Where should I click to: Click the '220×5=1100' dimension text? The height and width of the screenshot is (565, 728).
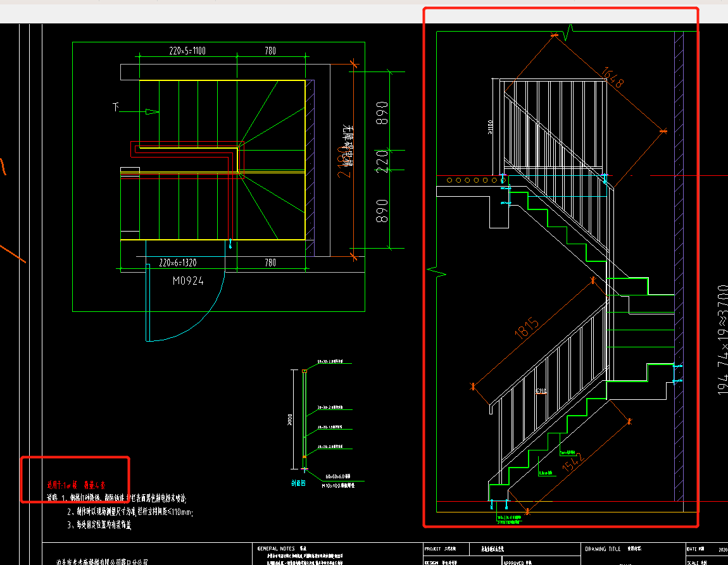187,51
